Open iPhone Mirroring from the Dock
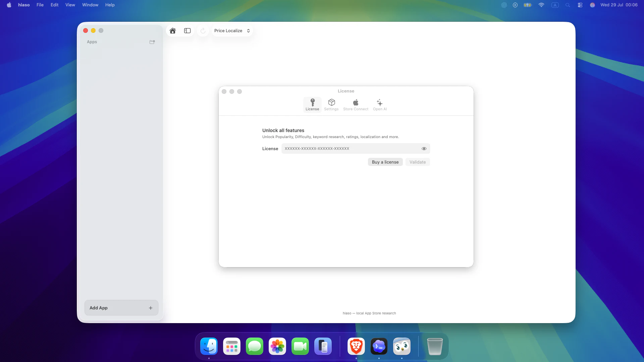This screenshot has height=362, width=644. click(323, 346)
